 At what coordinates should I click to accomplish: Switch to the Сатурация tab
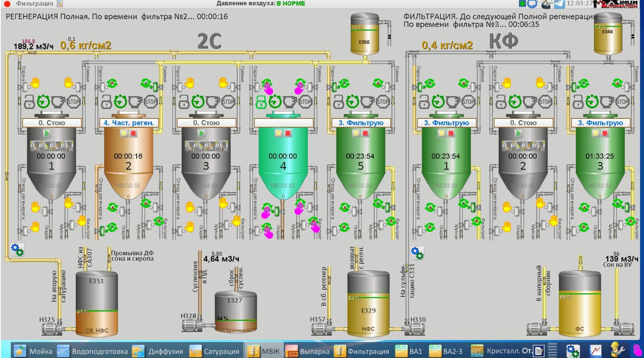[x=215, y=351]
